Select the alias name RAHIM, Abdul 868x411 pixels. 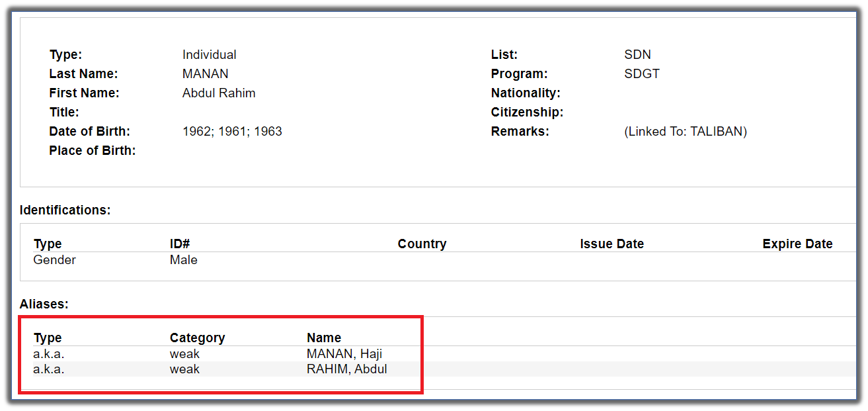pos(346,369)
